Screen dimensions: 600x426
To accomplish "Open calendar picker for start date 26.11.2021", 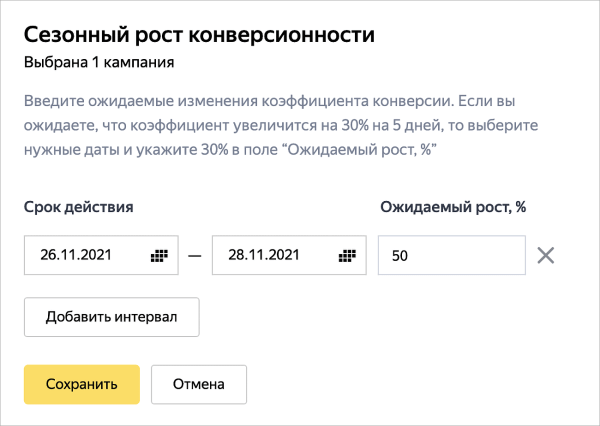I will click(x=158, y=255).
